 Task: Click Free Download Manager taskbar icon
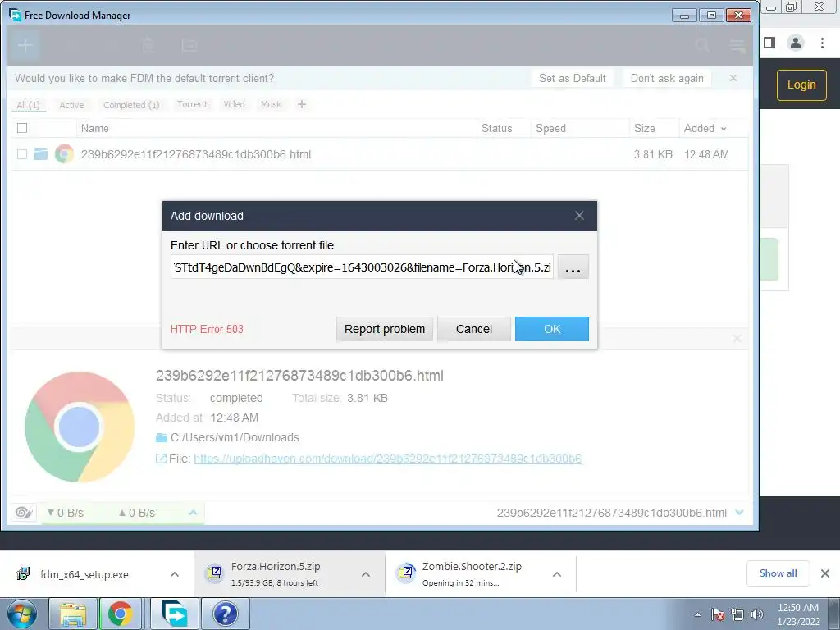coord(175,614)
